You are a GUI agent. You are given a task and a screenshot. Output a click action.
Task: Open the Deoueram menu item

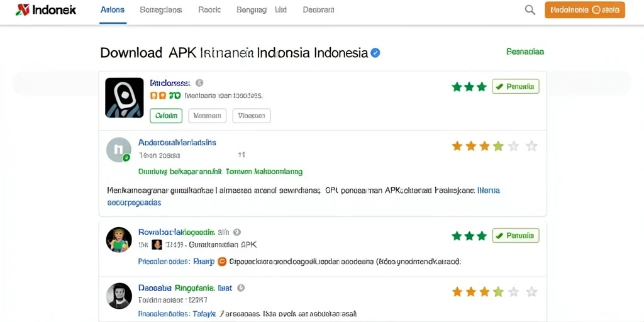coord(318,10)
